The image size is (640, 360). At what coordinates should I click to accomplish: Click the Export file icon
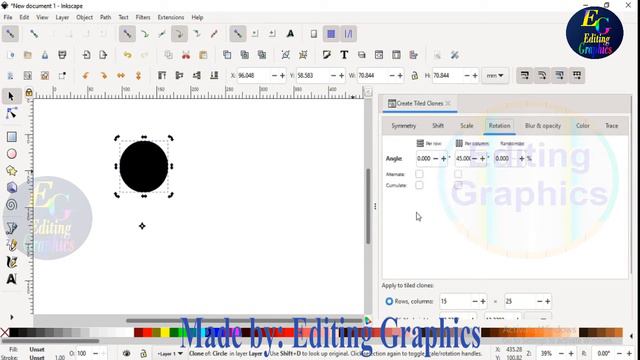[x=103, y=55]
